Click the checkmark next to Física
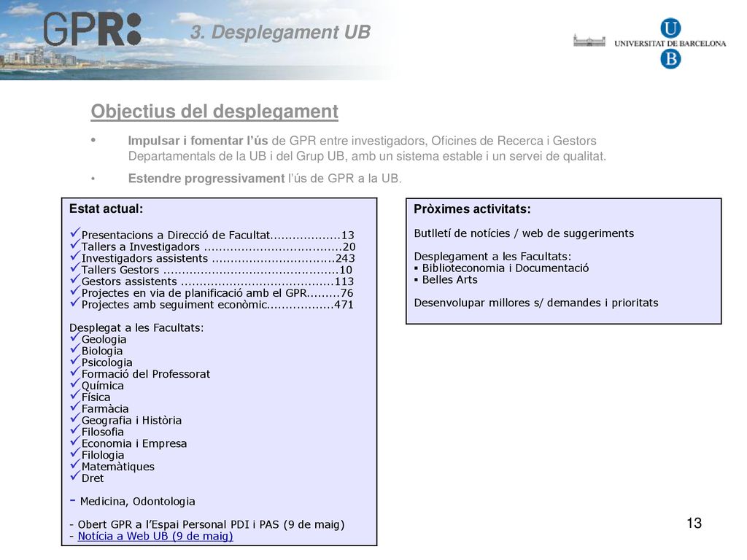The height and width of the screenshot is (560, 747). (x=75, y=394)
